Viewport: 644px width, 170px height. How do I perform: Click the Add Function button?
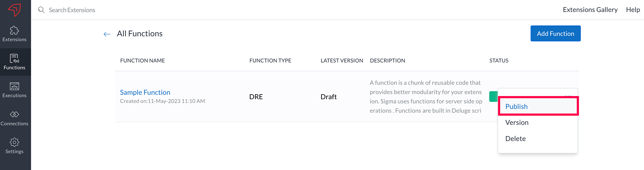[x=555, y=34]
